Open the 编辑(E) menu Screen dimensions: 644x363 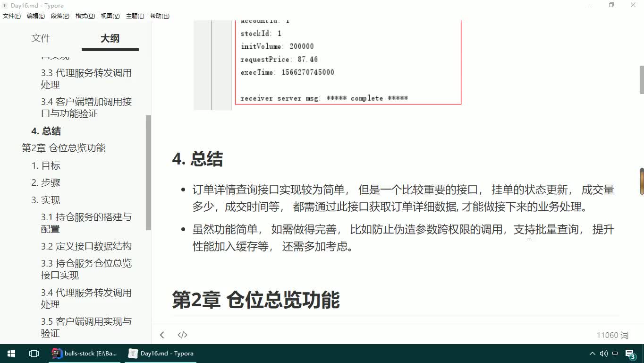click(x=36, y=16)
